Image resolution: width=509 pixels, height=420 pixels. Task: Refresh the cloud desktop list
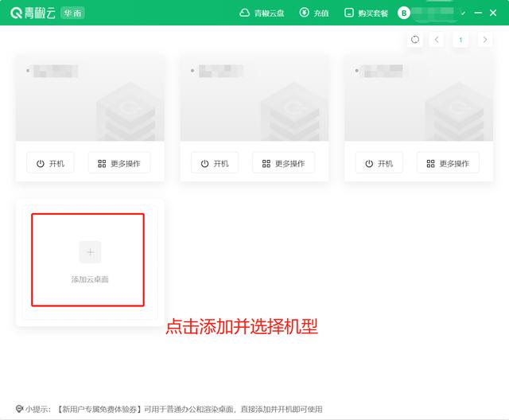point(415,40)
